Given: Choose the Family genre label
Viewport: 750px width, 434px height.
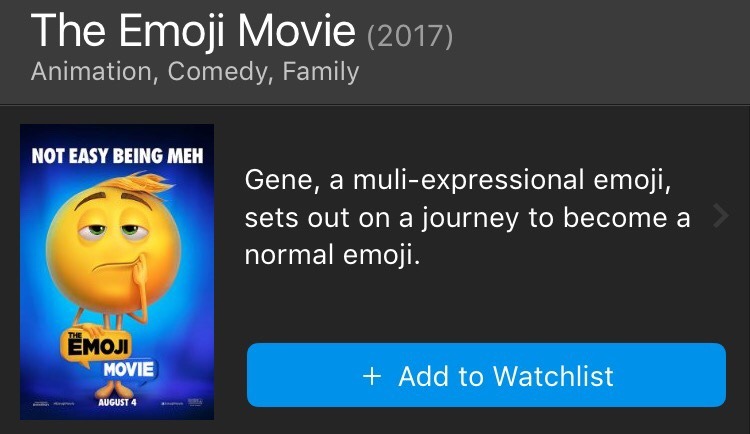Looking at the screenshot, I should click(x=320, y=72).
